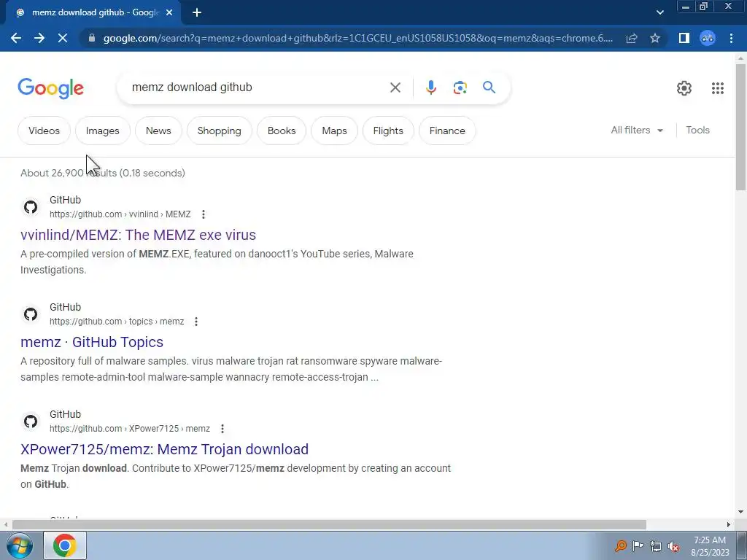Screen dimensions: 747x560
Task: Filter results by Images
Action: 102,131
